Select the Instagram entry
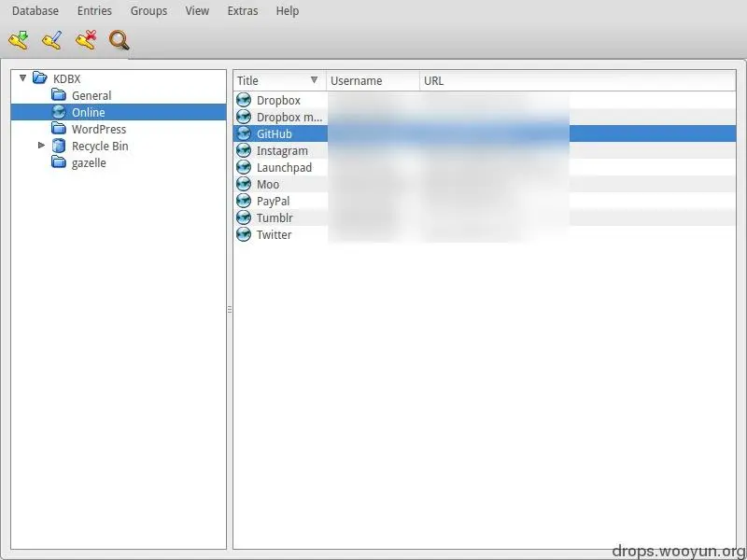 pyautogui.click(x=485, y=150)
